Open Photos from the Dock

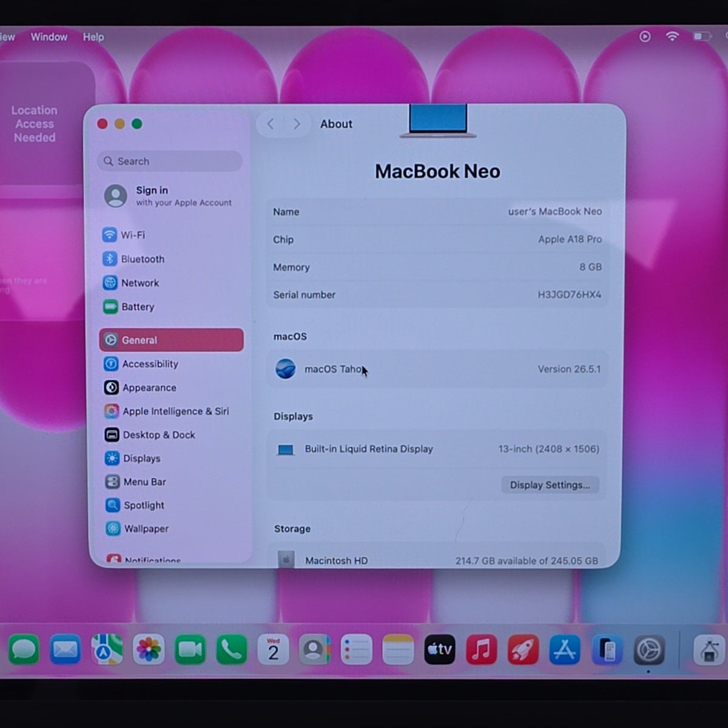click(149, 650)
